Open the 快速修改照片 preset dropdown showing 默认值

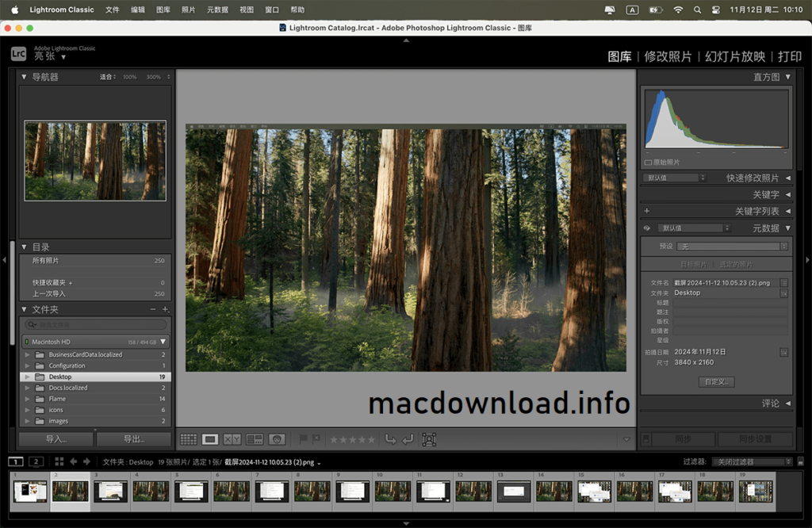tap(672, 178)
